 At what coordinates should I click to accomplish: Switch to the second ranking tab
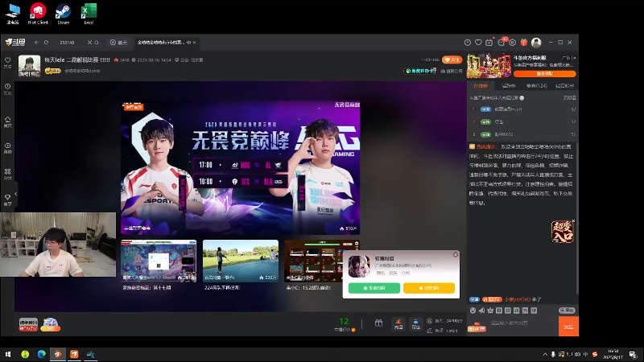tap(509, 86)
